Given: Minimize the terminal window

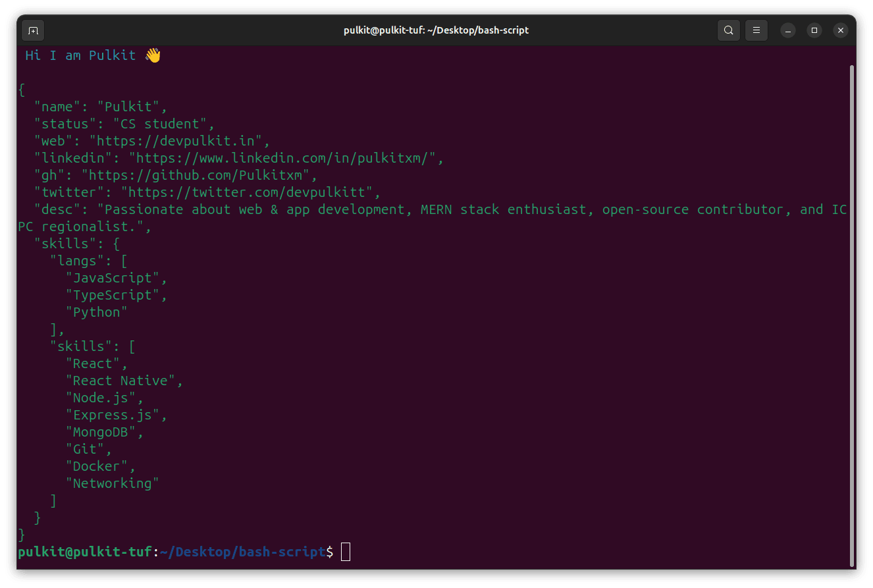Looking at the screenshot, I should pyautogui.click(x=788, y=30).
